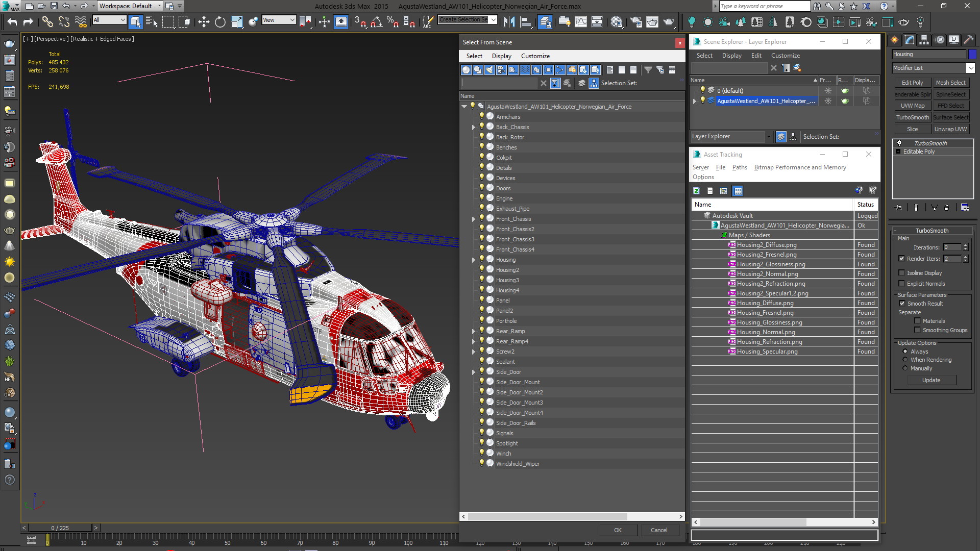Choose the Select and Rotate tool

click(220, 21)
